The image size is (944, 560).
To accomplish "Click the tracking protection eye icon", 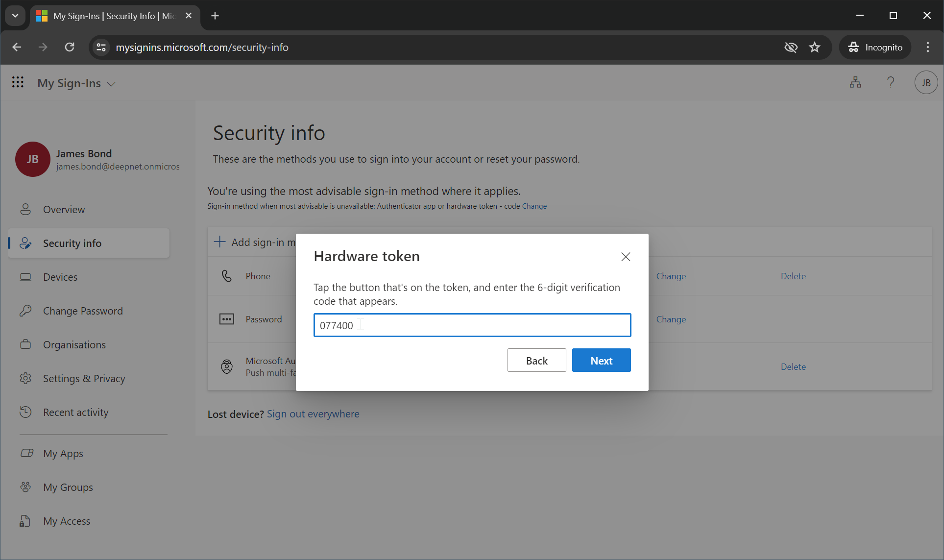I will [x=791, y=47].
